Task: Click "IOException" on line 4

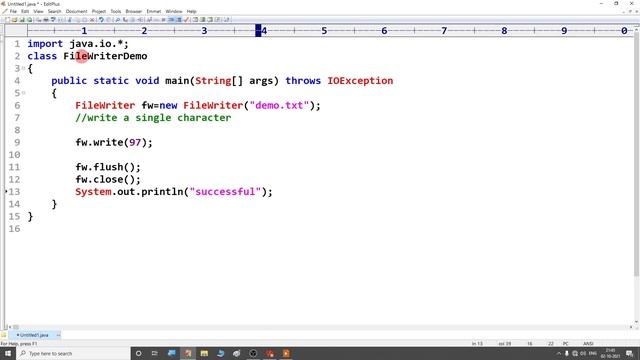Action: tap(360, 81)
